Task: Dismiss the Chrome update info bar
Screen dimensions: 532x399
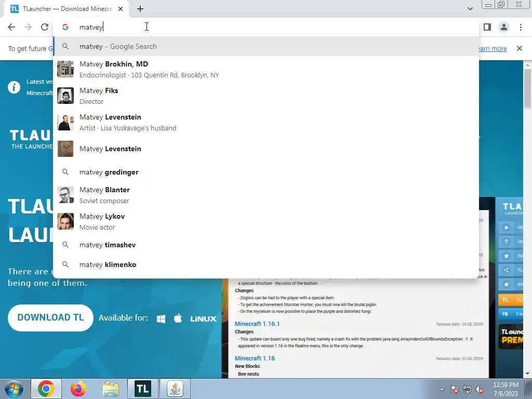Action: 519,48
